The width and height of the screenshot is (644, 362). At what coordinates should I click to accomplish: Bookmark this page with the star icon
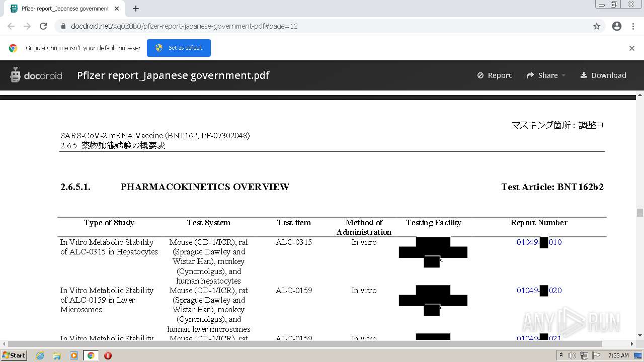(x=597, y=26)
